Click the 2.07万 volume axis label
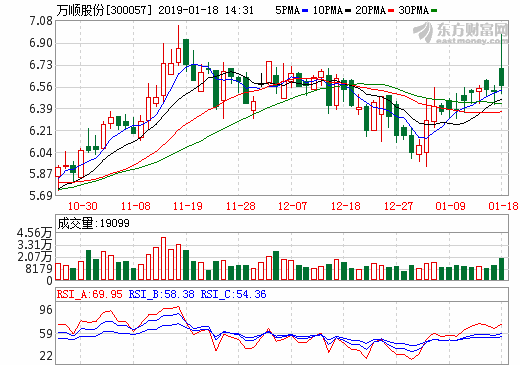 tap(34, 257)
